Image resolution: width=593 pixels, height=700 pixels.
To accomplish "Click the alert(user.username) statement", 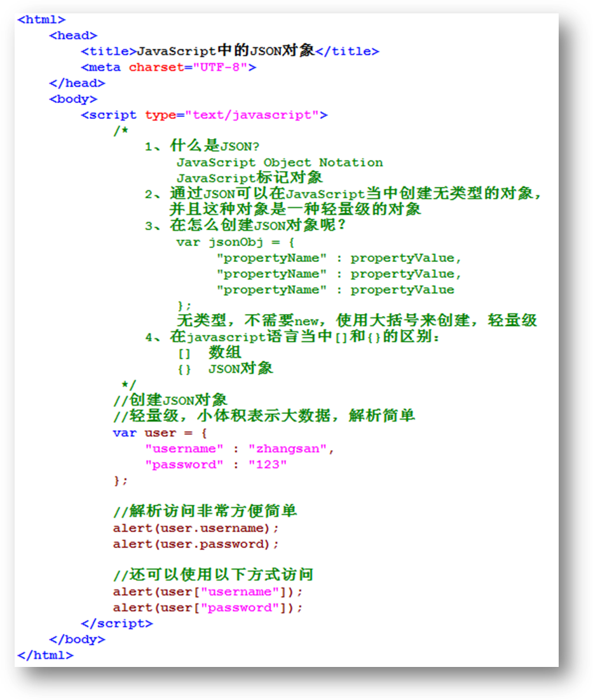I will tap(196, 528).
